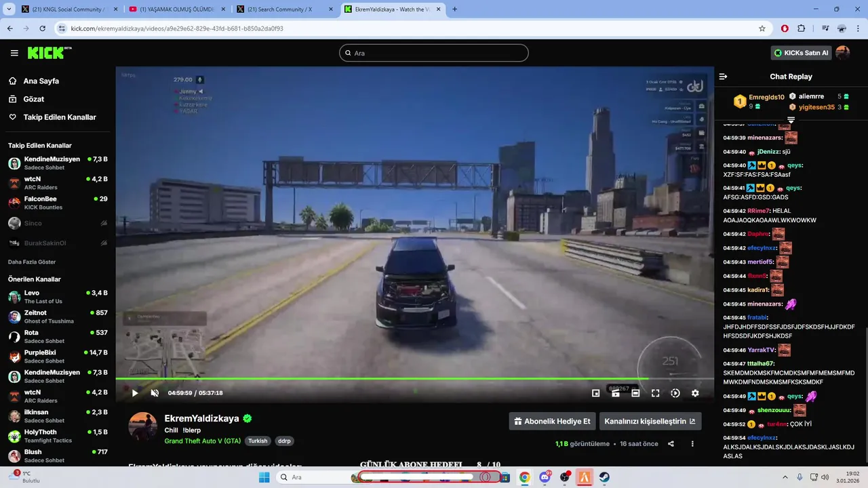Click the address bar URL
Screen dimensions: 868x488
click(x=177, y=28)
